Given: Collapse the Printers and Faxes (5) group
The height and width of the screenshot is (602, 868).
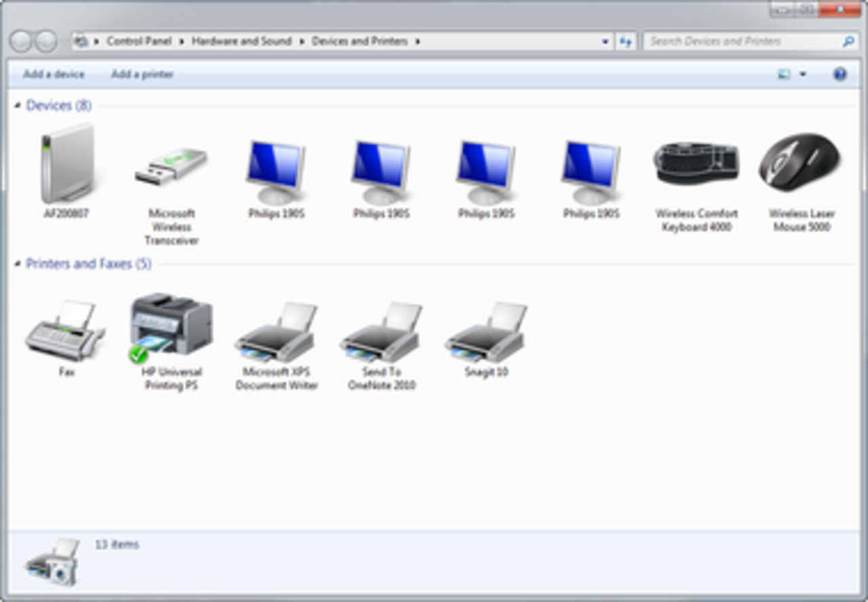Looking at the screenshot, I should point(17,264).
